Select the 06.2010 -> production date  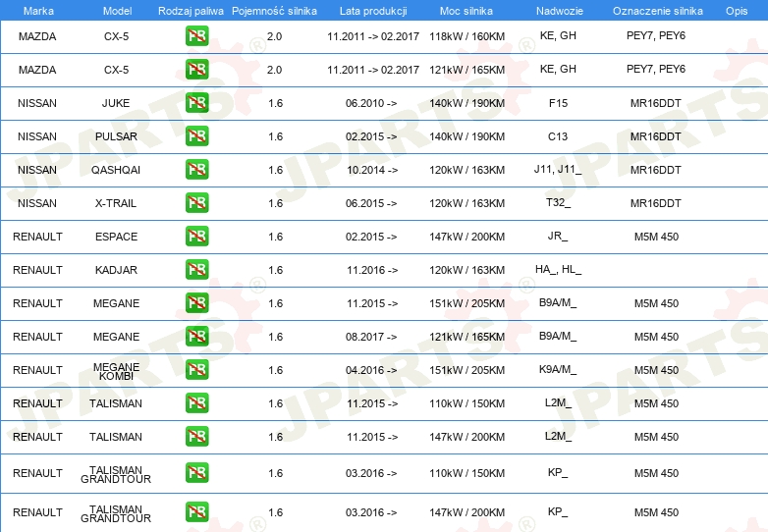click(371, 103)
